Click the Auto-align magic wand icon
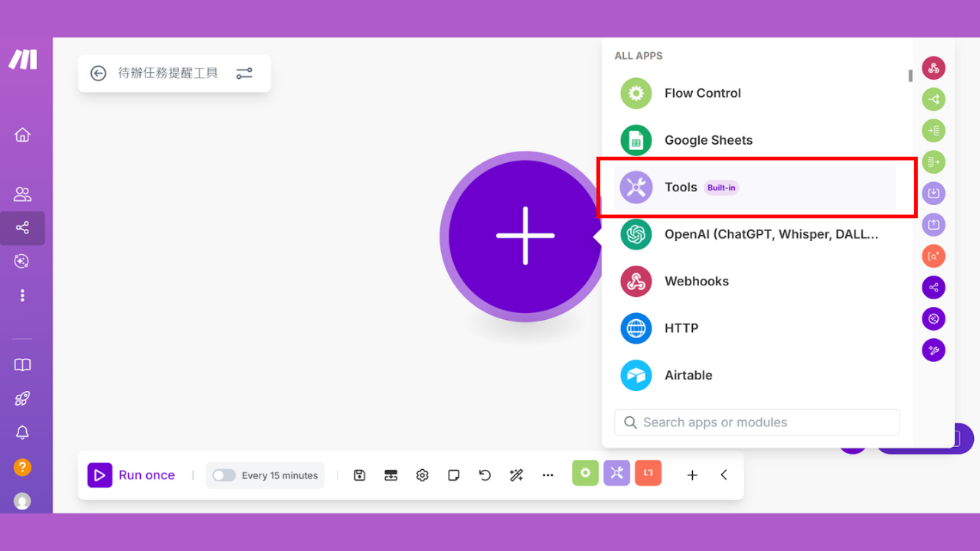Screen dimensions: 980x551 pos(516,475)
